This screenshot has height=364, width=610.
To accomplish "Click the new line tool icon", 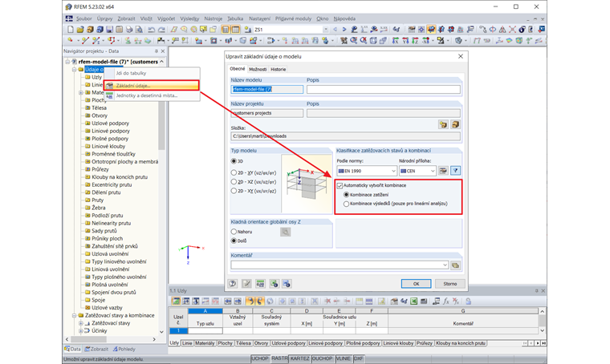I will pos(85,40).
